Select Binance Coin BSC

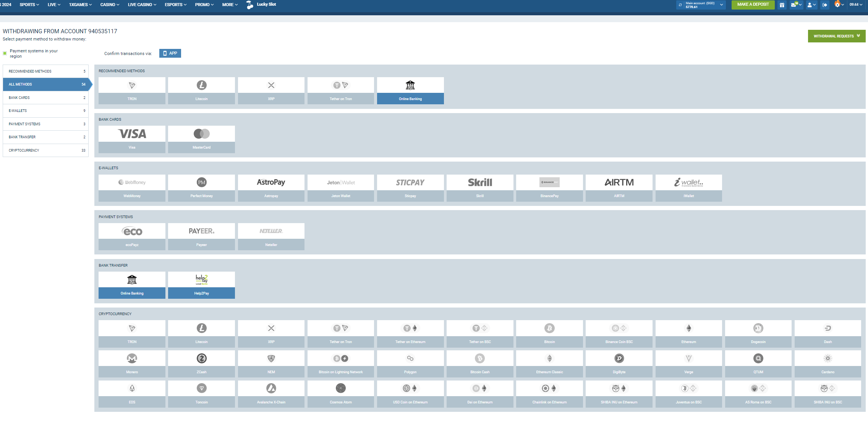click(x=619, y=334)
